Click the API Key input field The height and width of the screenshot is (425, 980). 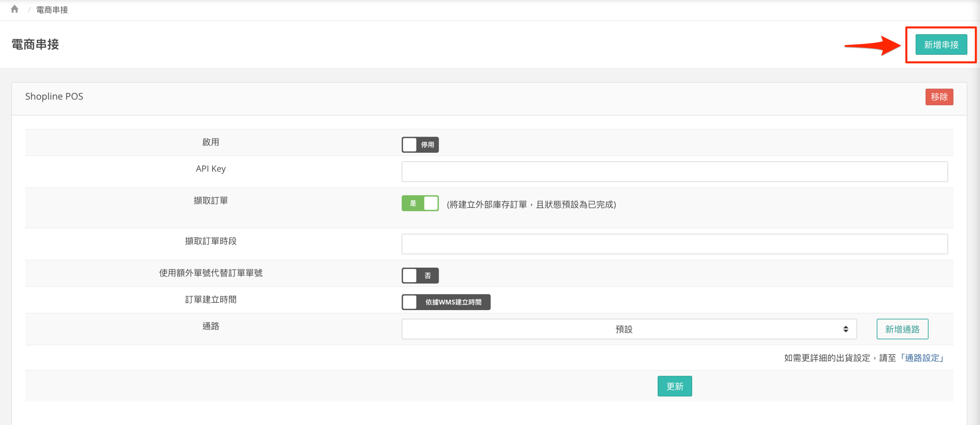point(674,172)
